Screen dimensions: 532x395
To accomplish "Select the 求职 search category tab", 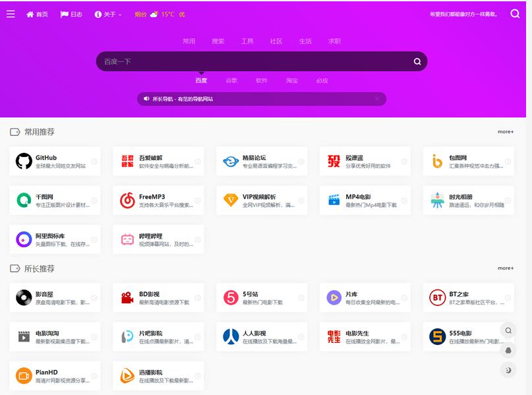I will point(334,41).
